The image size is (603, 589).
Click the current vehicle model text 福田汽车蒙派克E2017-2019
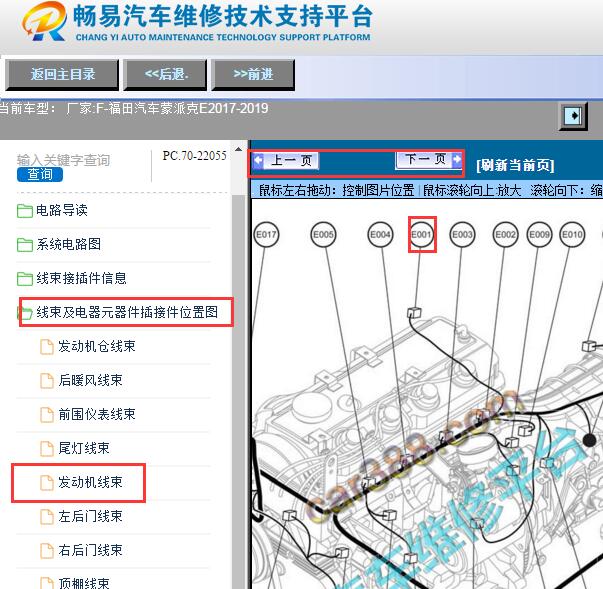188,108
